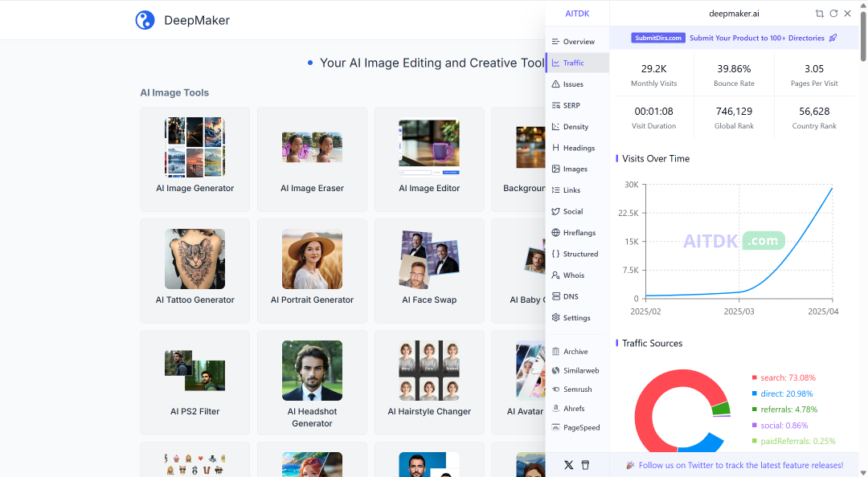Click the 3.05 Pages Per Visit stat
Viewport: 868px width, 477px height.
tap(814, 75)
